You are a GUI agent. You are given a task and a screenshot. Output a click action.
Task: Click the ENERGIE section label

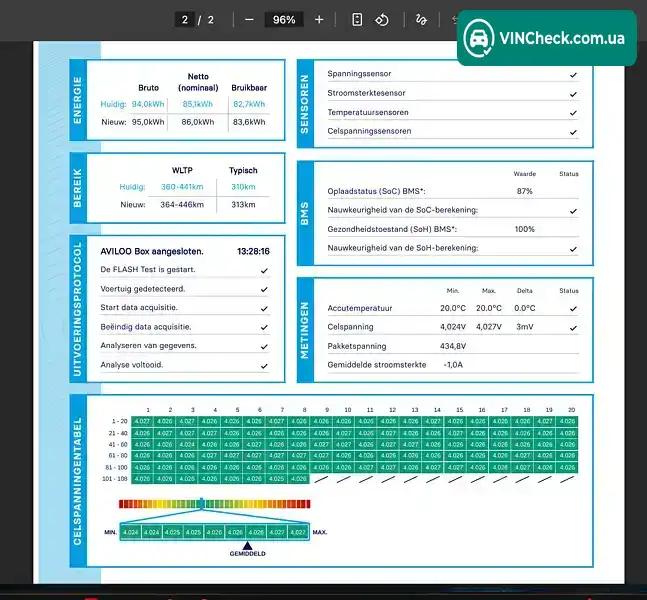[x=78, y=100]
